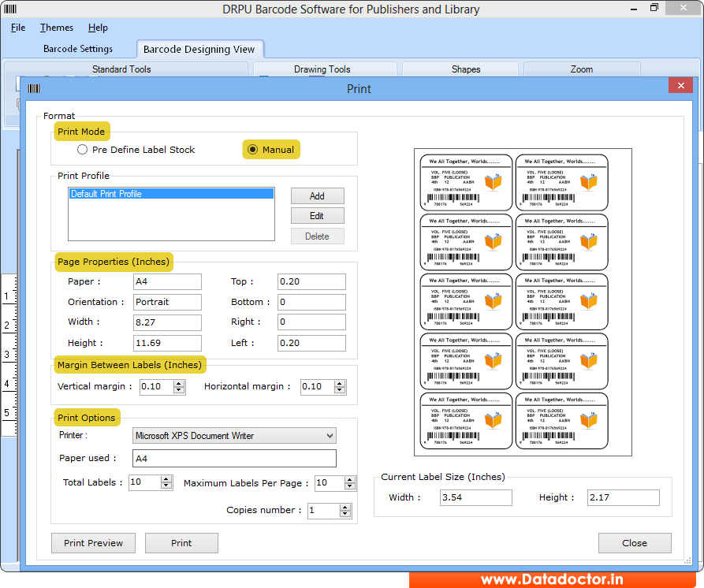This screenshot has width=704, height=588.
Task: Click the Orientation input field
Action: pos(167,302)
